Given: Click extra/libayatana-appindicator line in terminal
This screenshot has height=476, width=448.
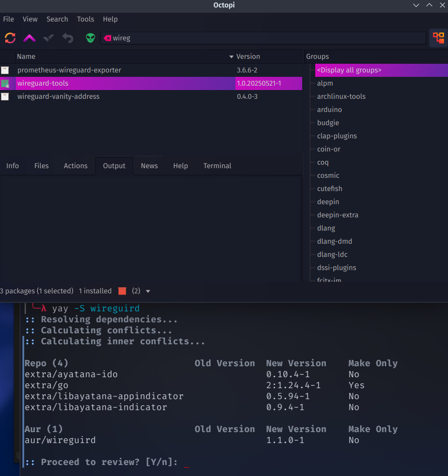Looking at the screenshot, I should (x=104, y=396).
